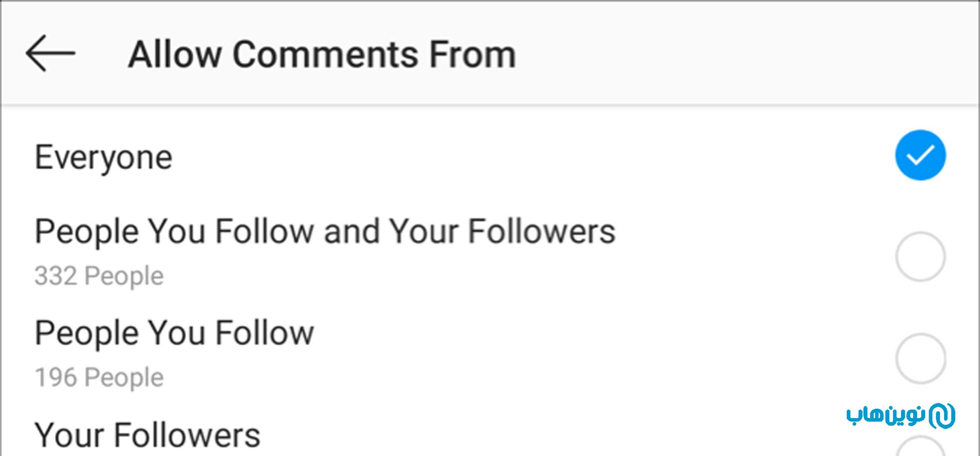Image resolution: width=980 pixels, height=456 pixels.
Task: Tap the Your Followers option text
Action: [147, 435]
